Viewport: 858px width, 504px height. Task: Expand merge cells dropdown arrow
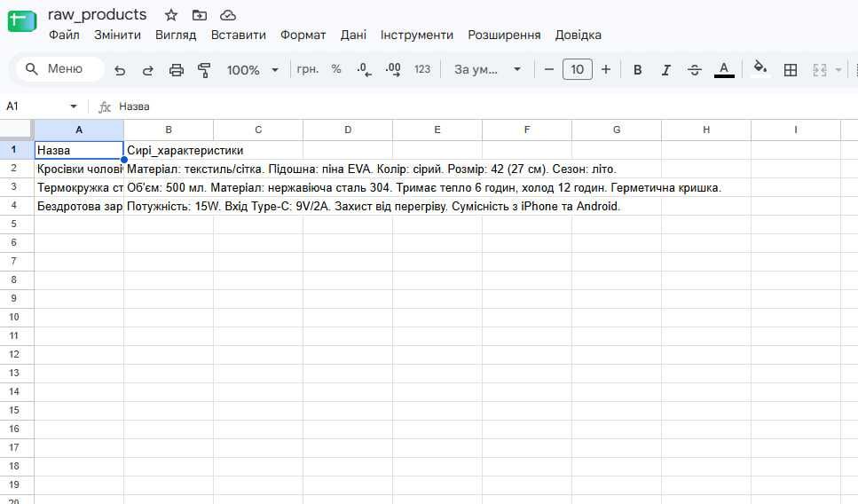click(x=838, y=70)
